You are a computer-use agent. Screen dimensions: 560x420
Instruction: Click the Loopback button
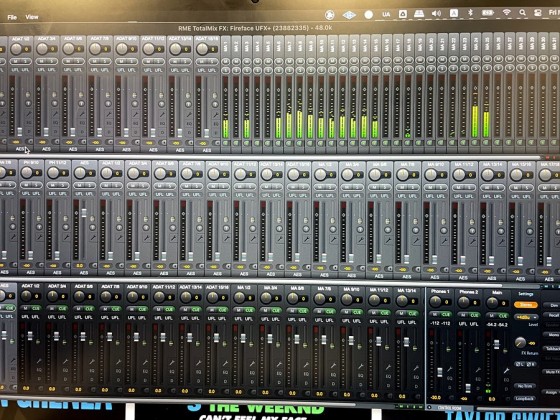coord(525,398)
